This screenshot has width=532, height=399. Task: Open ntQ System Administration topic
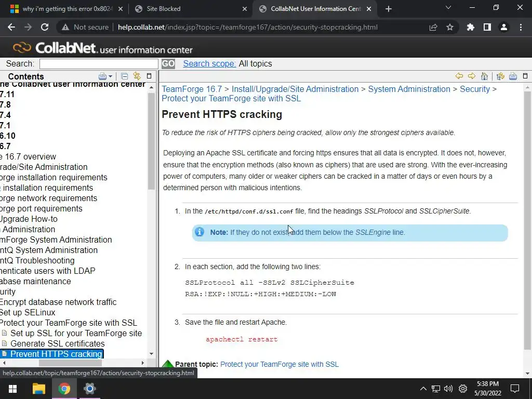(x=49, y=250)
